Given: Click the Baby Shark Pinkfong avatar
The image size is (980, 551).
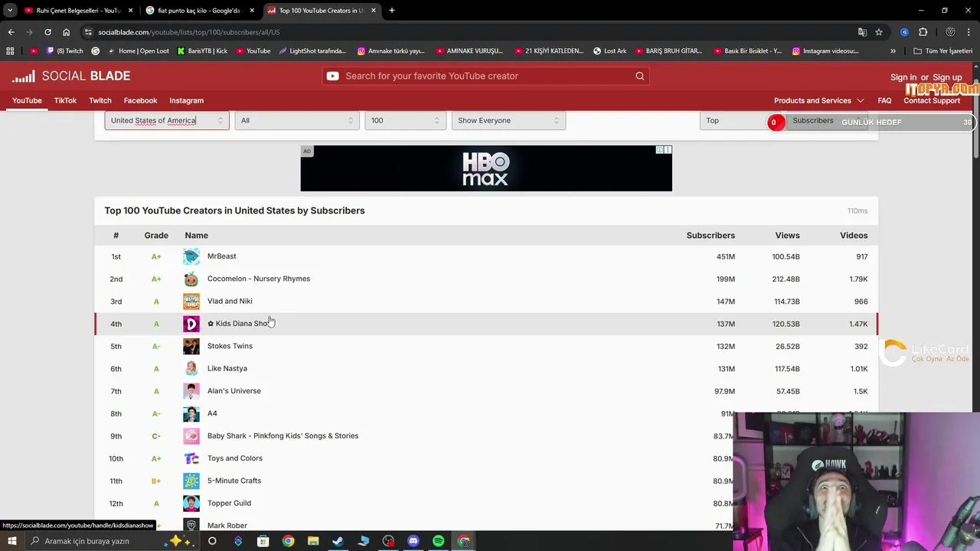Looking at the screenshot, I should 191,436.
